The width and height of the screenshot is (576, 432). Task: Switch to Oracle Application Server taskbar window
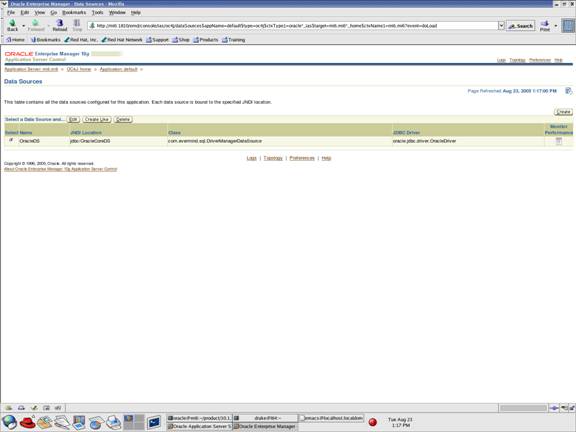tap(199, 426)
